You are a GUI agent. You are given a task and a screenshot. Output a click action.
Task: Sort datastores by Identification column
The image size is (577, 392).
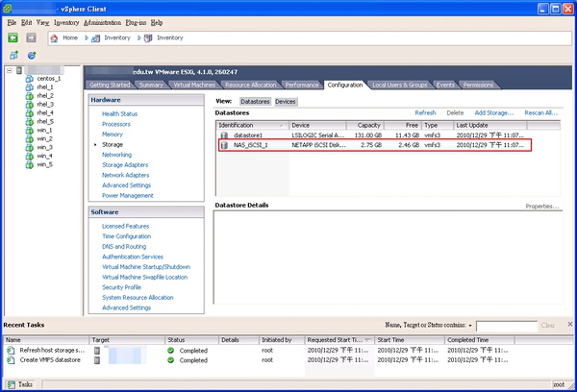tap(252, 126)
